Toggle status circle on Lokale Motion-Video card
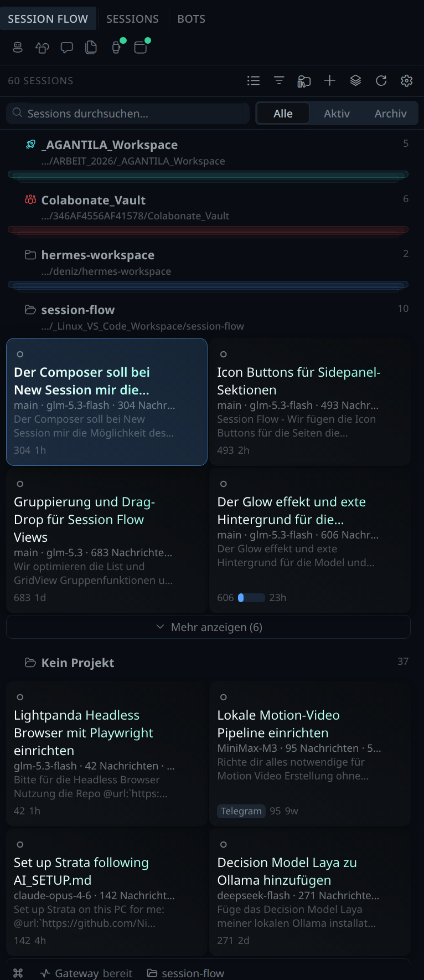Image resolution: width=424 pixels, height=980 pixels. click(224, 697)
